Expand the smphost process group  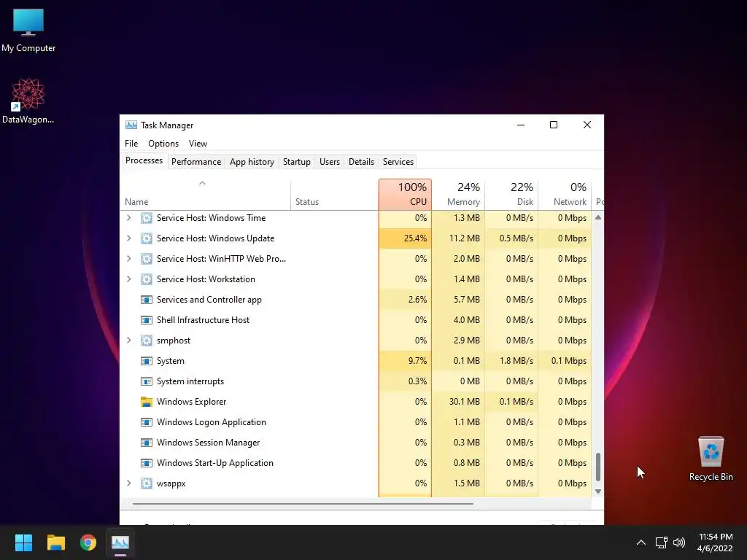click(128, 341)
